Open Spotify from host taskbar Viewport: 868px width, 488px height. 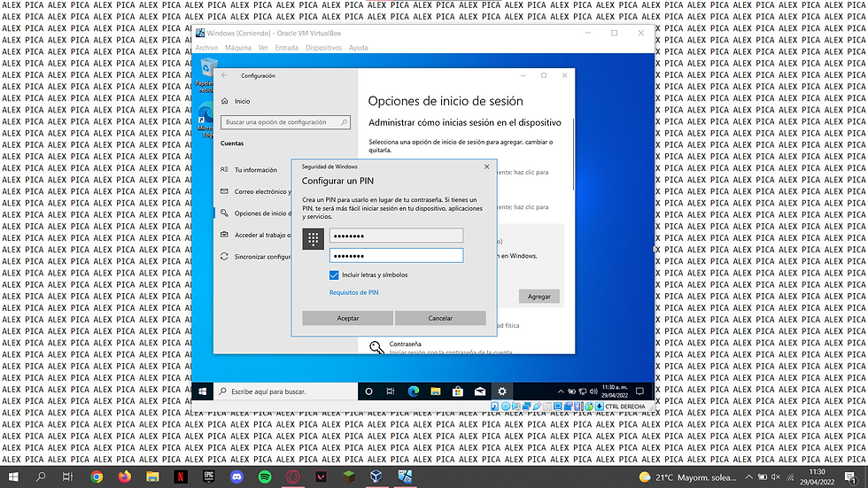point(265,477)
